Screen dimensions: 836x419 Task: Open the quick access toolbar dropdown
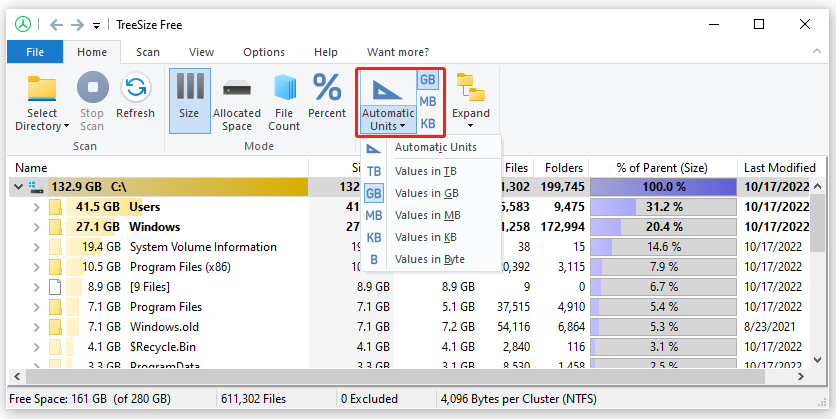point(97,25)
